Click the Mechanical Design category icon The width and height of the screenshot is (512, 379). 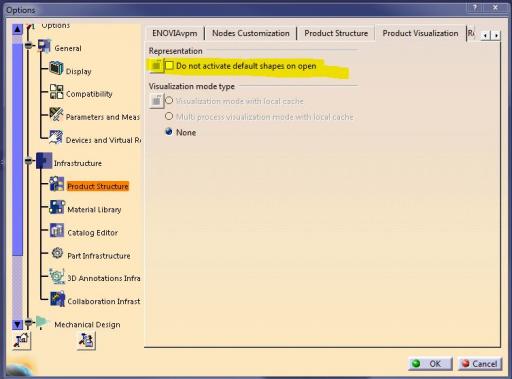(x=42, y=323)
